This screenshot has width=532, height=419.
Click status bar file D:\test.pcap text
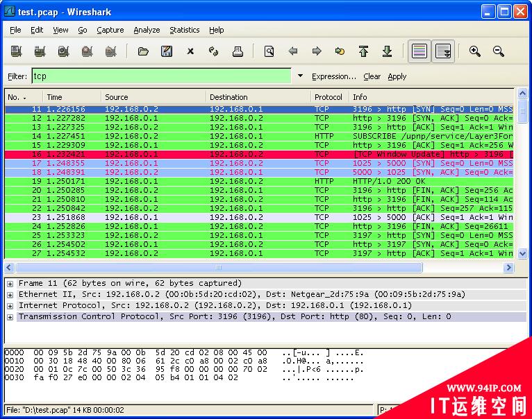[65, 410]
